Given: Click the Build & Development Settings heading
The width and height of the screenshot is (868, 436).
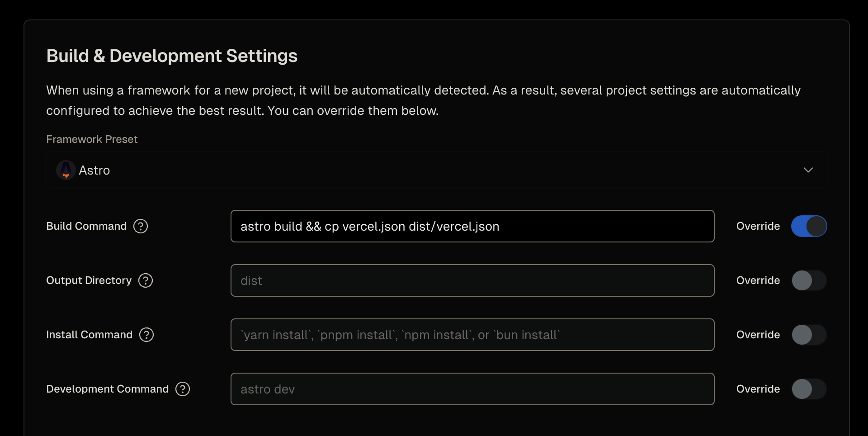Looking at the screenshot, I should tap(172, 56).
